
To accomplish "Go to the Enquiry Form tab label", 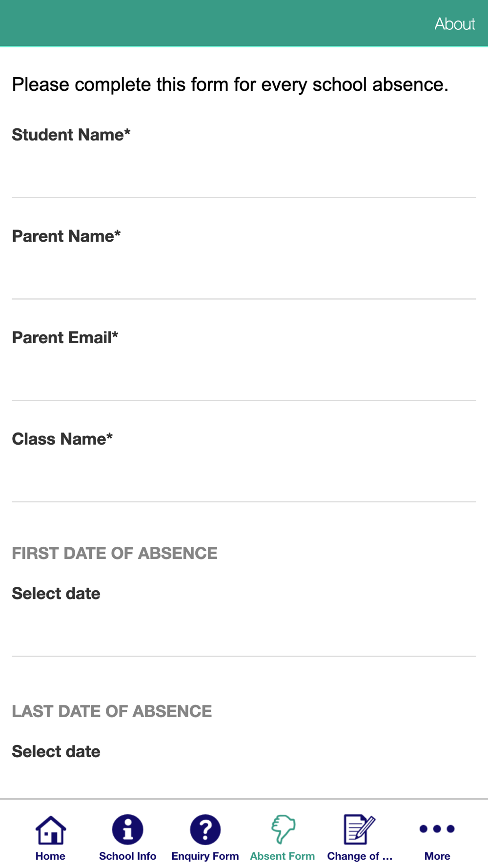I will coord(205,856).
